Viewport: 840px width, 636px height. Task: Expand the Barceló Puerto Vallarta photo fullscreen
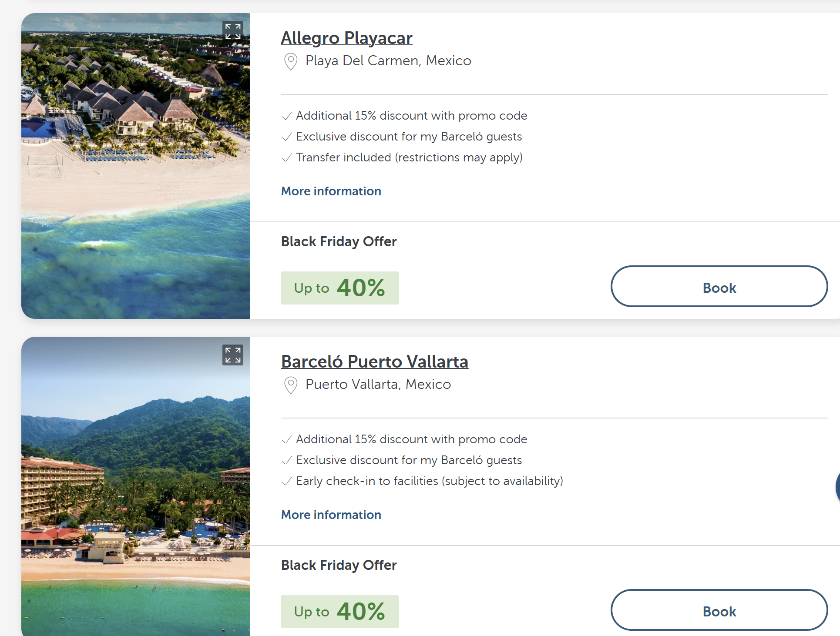(233, 355)
